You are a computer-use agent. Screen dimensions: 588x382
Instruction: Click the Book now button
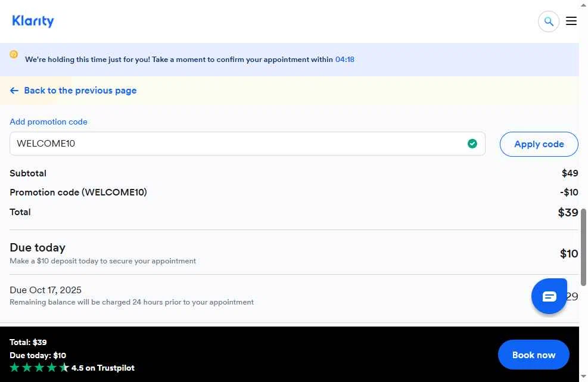click(x=533, y=355)
